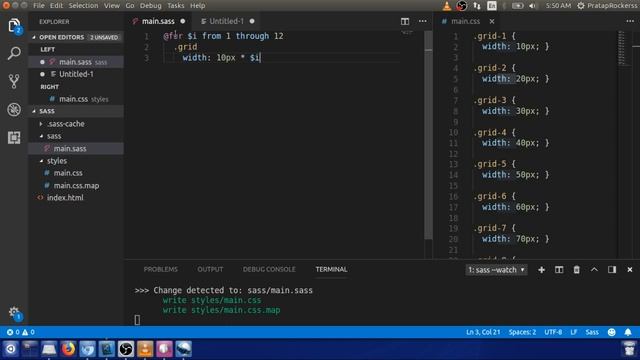Kill terminal with trash icon

576,270
